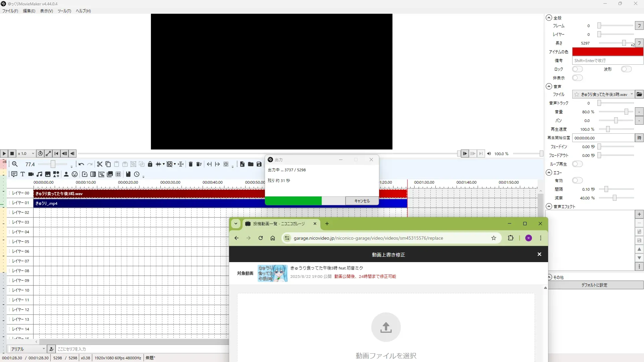
Task: Add an audio item with music note icon
Action: (x=40, y=174)
